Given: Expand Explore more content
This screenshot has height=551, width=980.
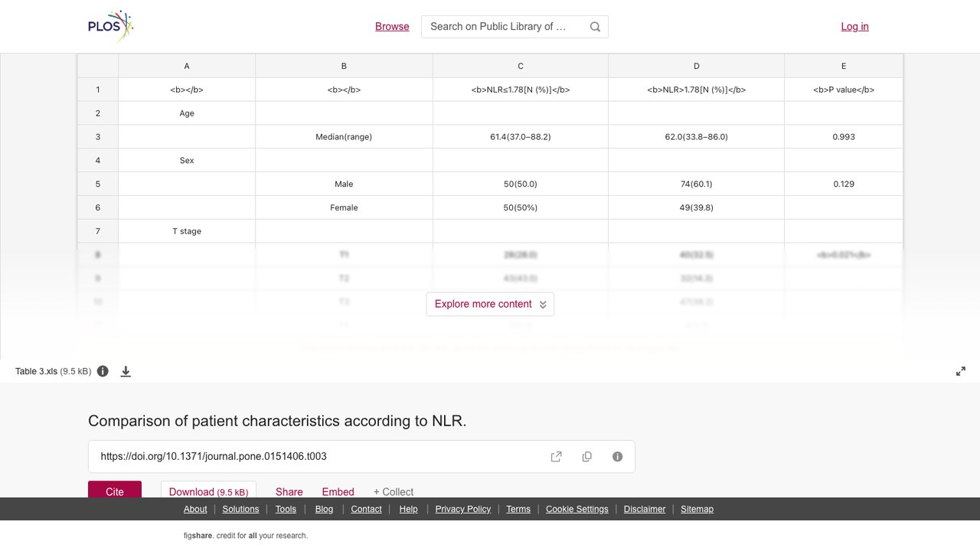Looking at the screenshot, I should tap(490, 304).
